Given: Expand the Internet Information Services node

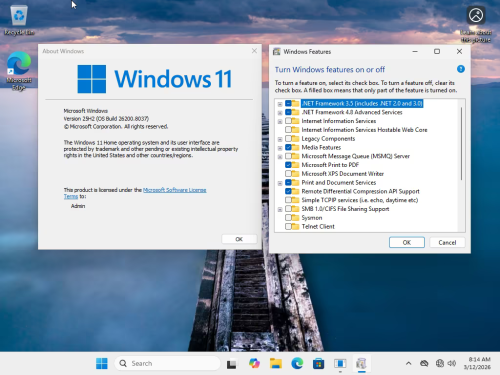Looking at the screenshot, I should pyautogui.click(x=280, y=121).
